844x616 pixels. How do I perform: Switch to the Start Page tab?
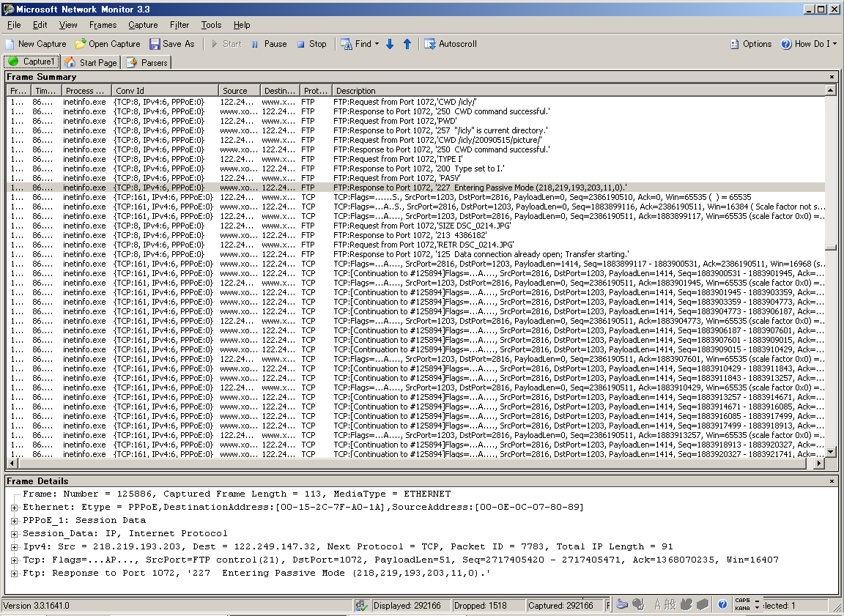90,62
